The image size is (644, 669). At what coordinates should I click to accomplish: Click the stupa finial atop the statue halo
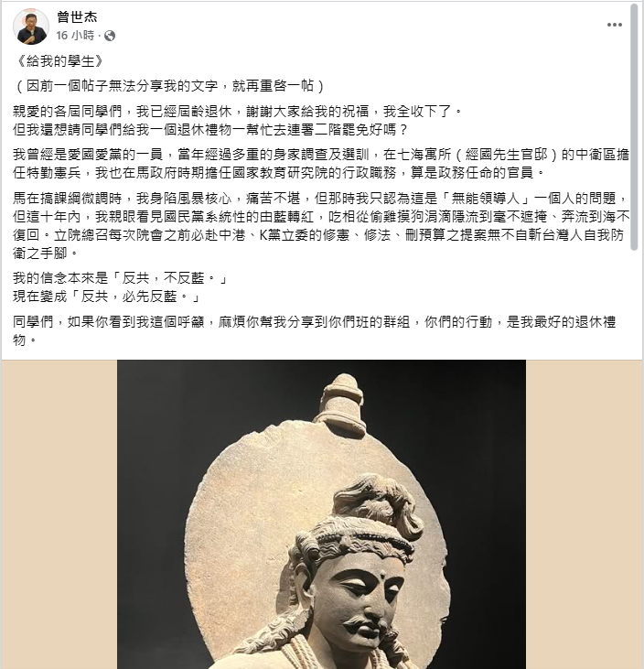tap(342, 401)
